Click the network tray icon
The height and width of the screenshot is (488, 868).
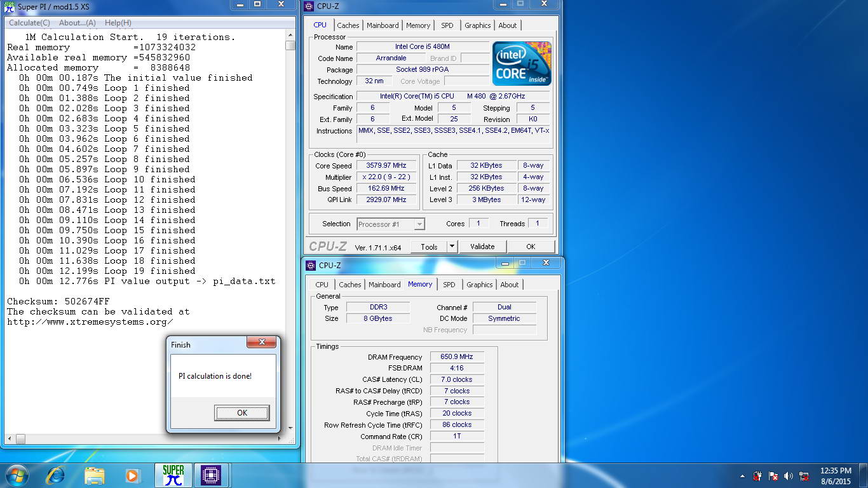[x=804, y=476]
